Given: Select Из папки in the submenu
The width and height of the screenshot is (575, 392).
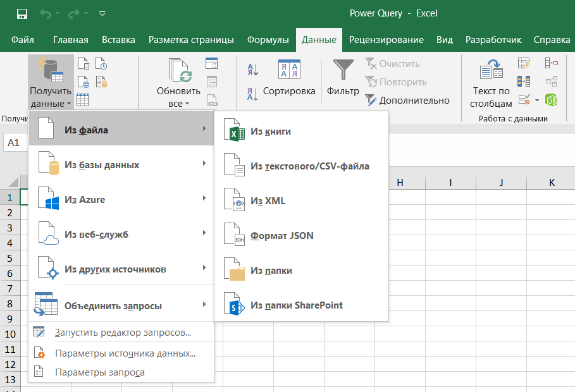Looking at the screenshot, I should click(x=302, y=270).
